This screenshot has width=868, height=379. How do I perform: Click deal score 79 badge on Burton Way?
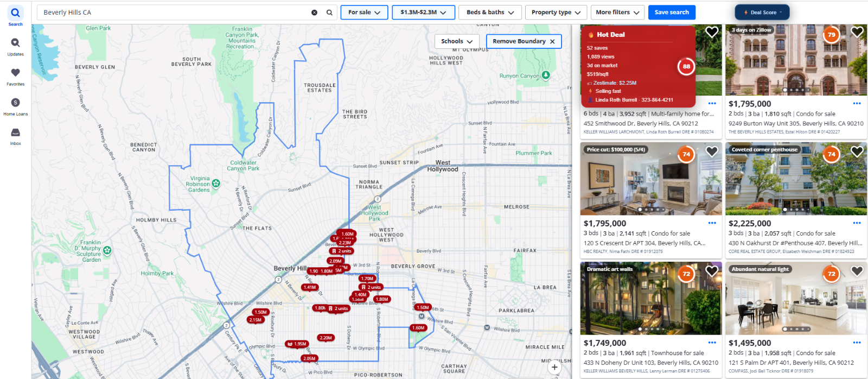[x=832, y=35]
